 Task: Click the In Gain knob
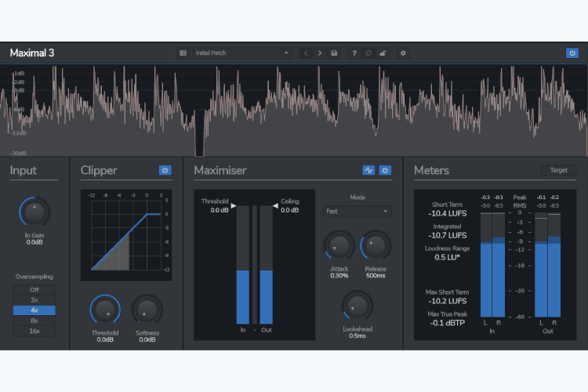pos(34,212)
